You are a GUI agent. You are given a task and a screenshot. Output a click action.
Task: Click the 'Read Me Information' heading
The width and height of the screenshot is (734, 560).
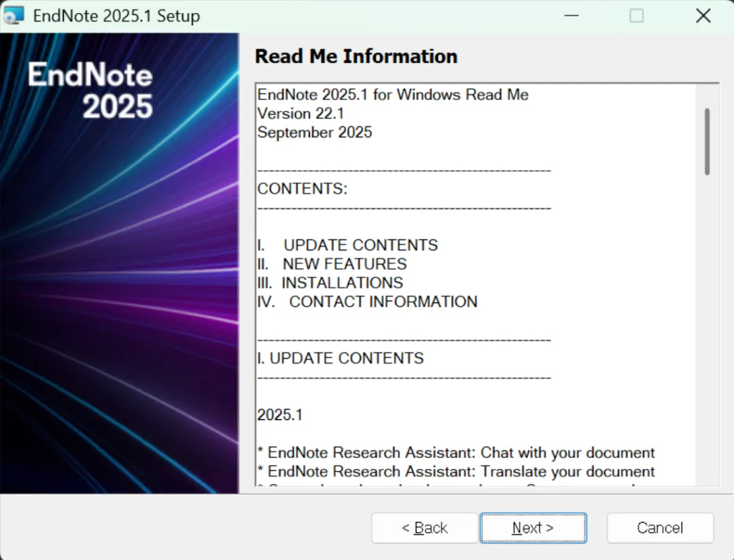(355, 56)
